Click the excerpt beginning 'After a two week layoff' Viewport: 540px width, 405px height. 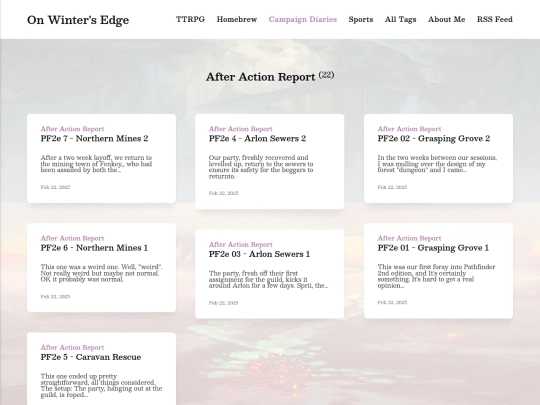[96, 164]
